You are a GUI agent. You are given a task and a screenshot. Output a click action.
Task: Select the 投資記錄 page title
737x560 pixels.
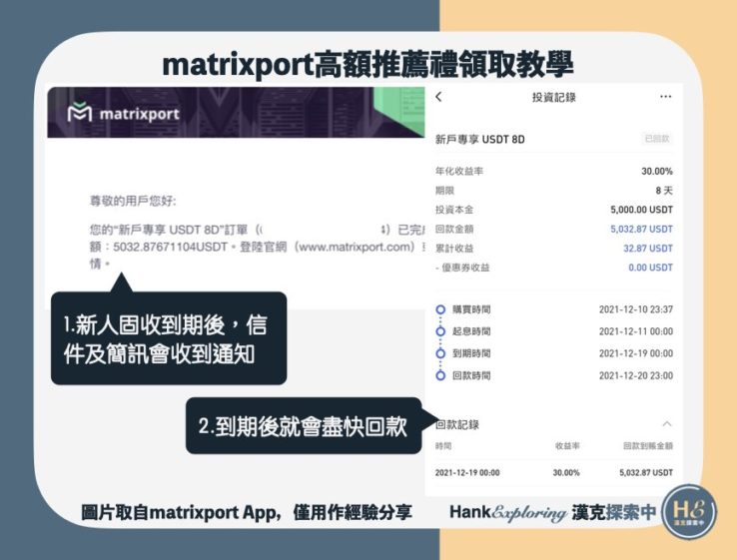pos(553,97)
